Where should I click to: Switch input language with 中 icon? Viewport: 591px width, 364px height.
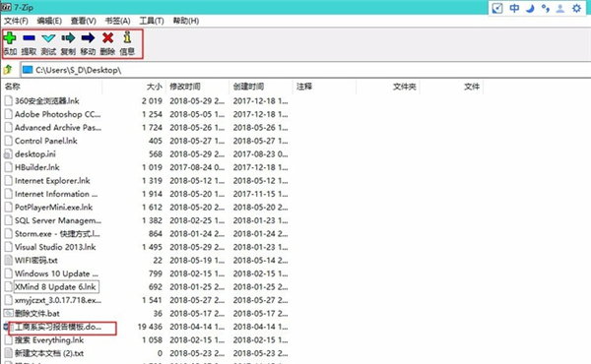point(514,8)
